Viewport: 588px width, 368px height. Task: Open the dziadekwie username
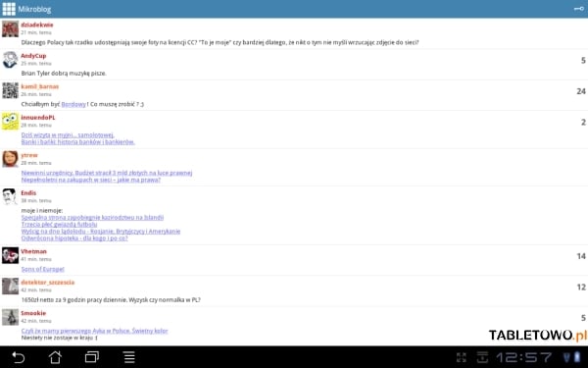pos(37,25)
